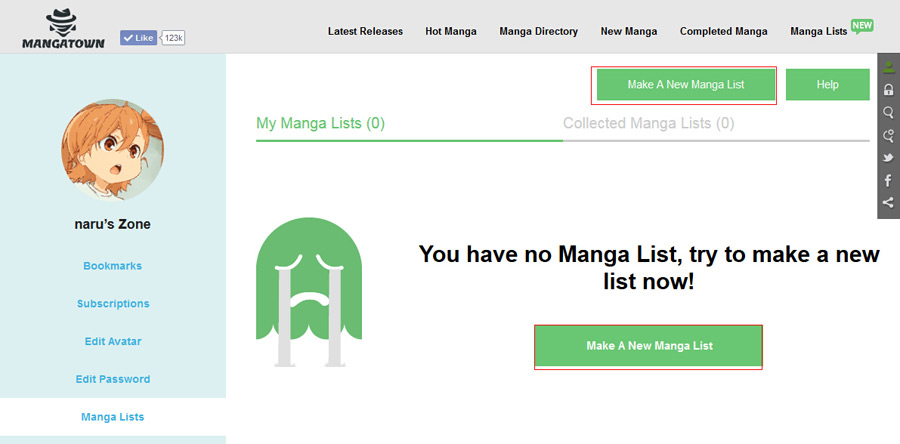Click the MangaTown logo

click(x=64, y=27)
